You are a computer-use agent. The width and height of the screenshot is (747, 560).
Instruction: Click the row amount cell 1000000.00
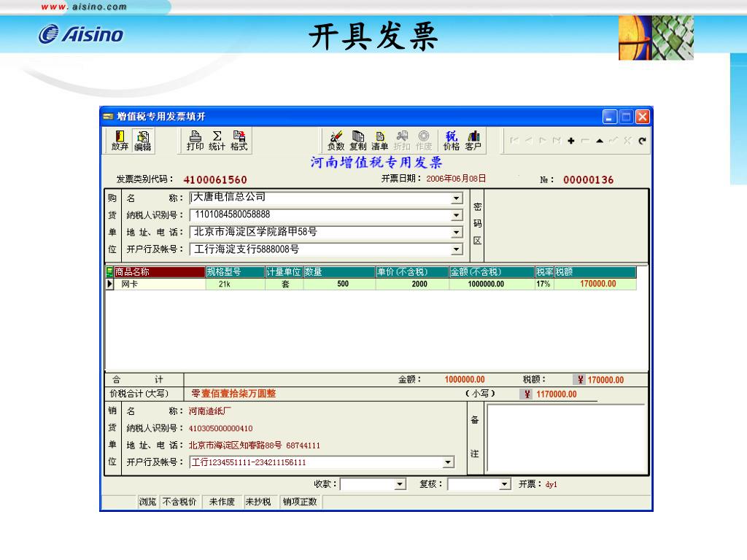[x=492, y=284]
